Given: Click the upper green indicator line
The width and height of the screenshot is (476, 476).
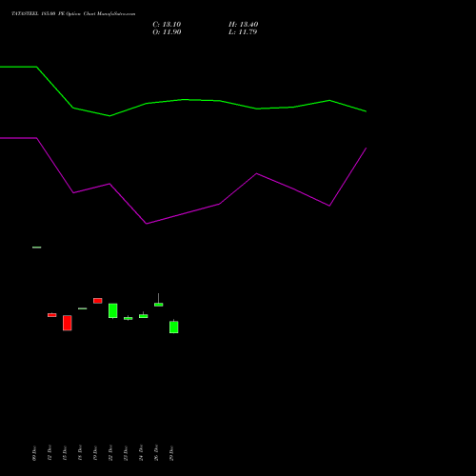Looking at the screenshot, I should coord(184,100).
